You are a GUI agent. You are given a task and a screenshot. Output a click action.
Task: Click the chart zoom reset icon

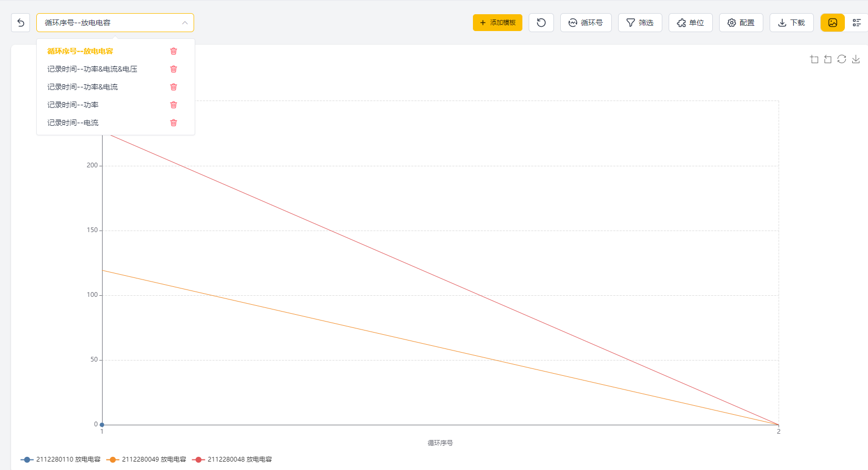828,59
